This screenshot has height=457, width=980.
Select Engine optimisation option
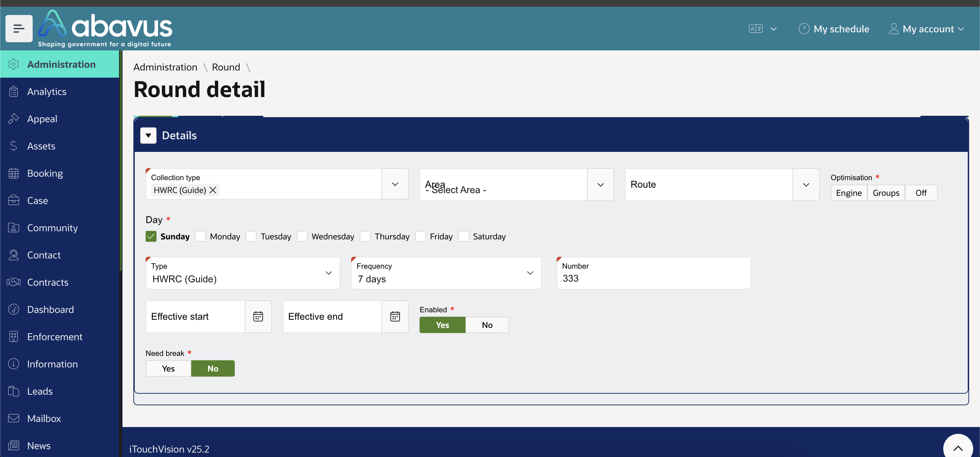tap(849, 193)
